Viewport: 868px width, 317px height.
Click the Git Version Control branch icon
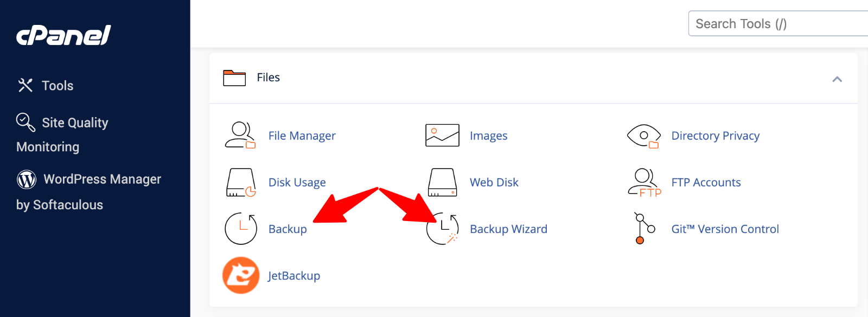click(x=644, y=229)
